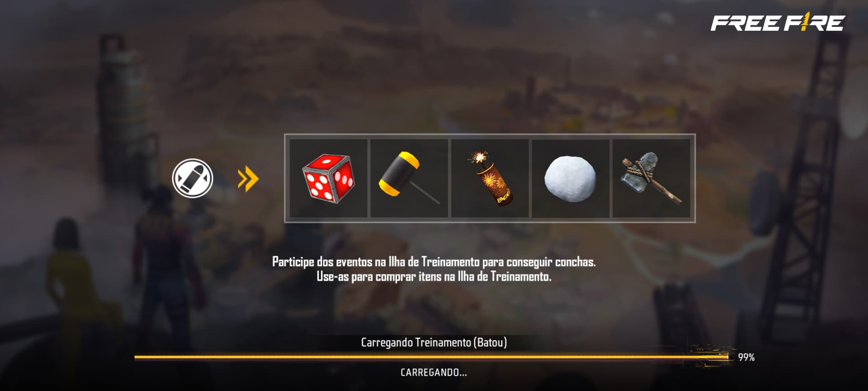Click the yellow double chevron arrow
The height and width of the screenshot is (391, 868).
pos(248,178)
